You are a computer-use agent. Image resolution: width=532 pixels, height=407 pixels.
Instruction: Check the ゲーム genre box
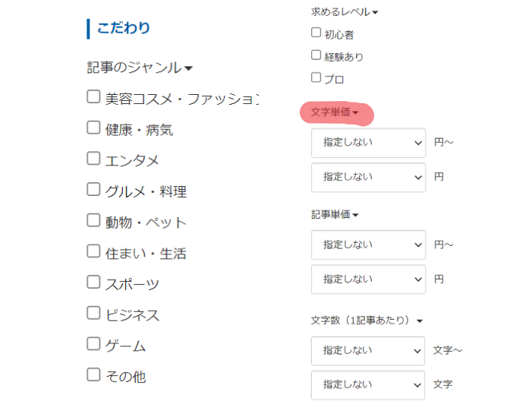(x=93, y=344)
